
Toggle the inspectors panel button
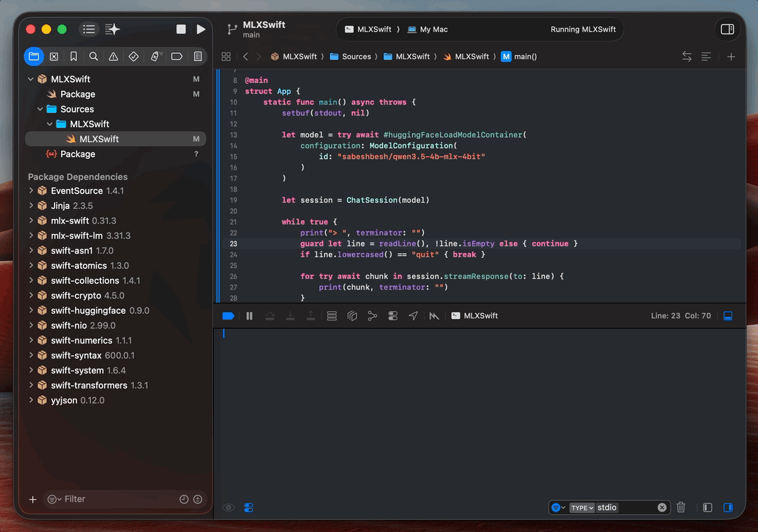click(727, 29)
